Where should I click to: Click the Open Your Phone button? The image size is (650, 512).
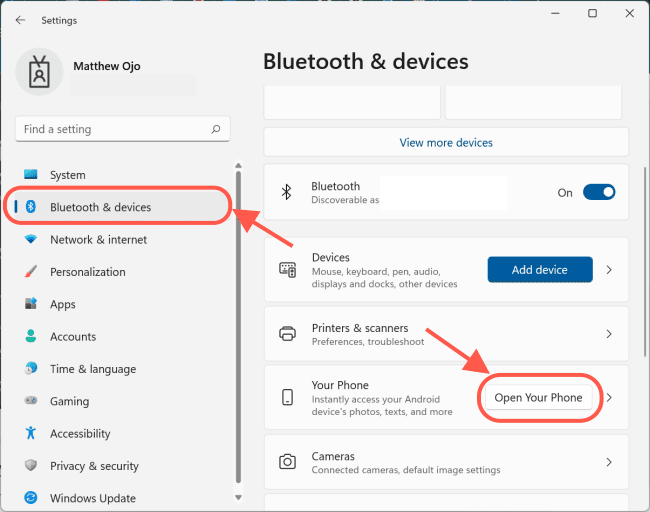tap(538, 398)
